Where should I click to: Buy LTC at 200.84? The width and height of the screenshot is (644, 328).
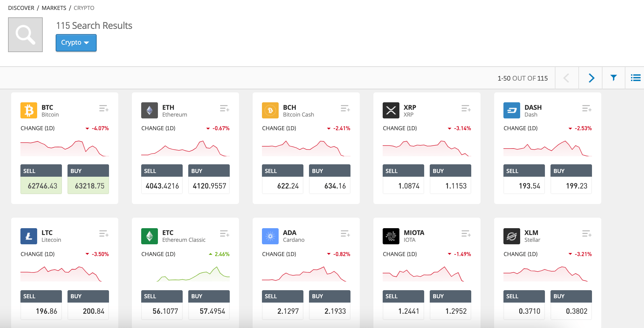(88, 305)
